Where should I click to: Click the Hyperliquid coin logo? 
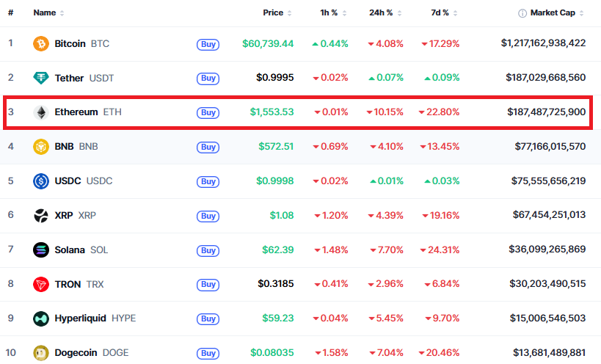(41, 318)
